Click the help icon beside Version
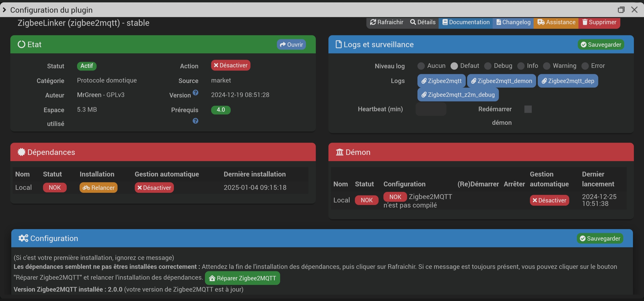Image resolution: width=644 pixels, height=301 pixels. [x=195, y=93]
